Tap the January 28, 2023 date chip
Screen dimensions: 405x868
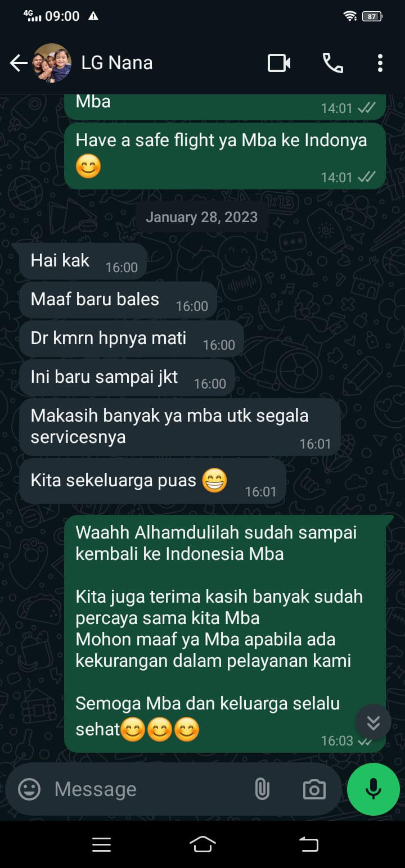pyautogui.click(x=201, y=218)
